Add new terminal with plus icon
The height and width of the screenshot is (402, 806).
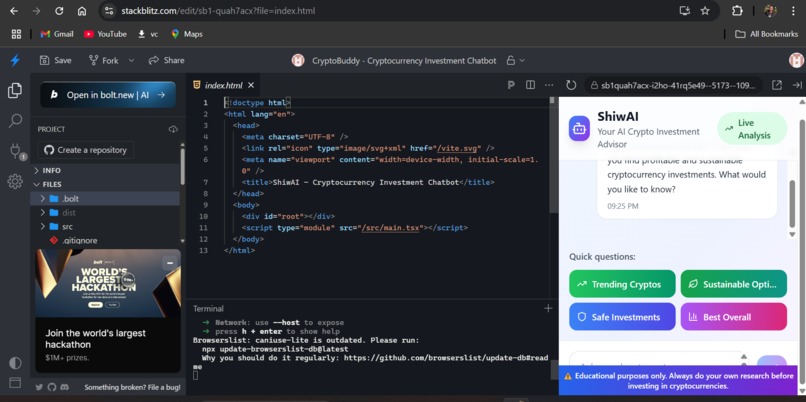[x=548, y=308]
